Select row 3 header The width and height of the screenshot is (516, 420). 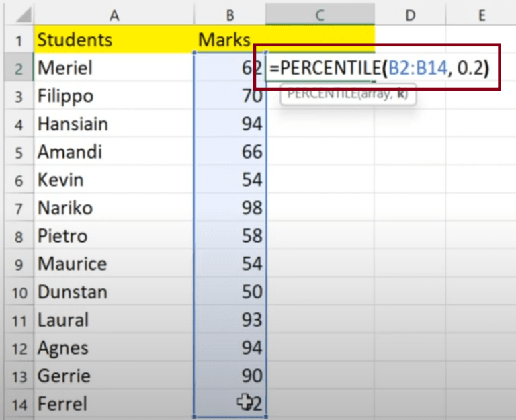point(19,96)
